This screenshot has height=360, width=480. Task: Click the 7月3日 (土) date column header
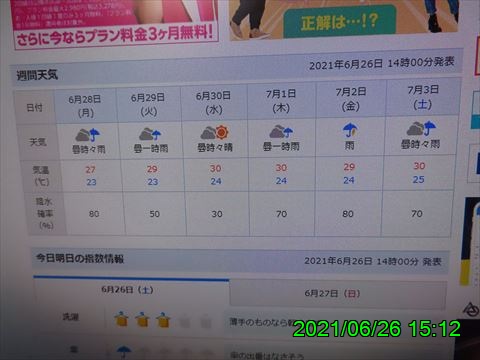tap(423, 97)
